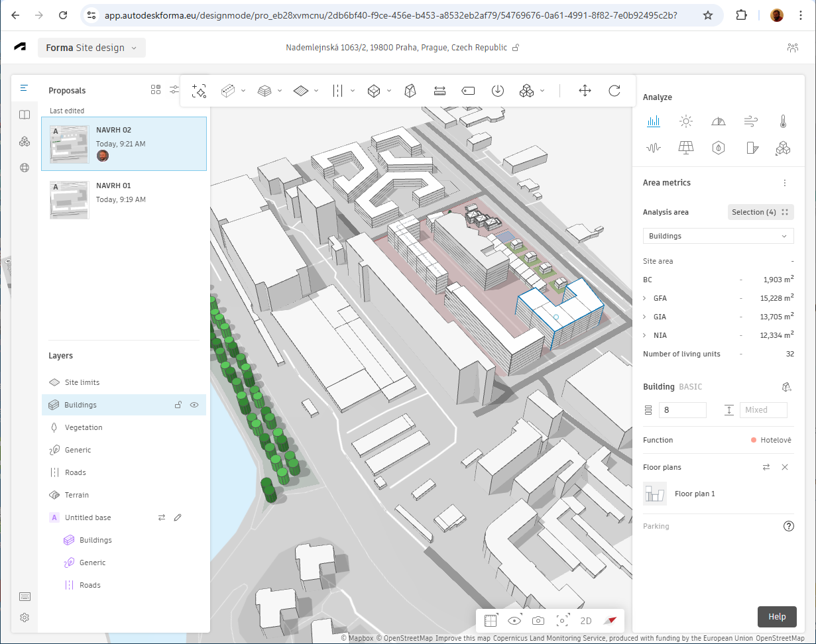Select the Vegetation layer
816x644 pixels.
pos(84,427)
